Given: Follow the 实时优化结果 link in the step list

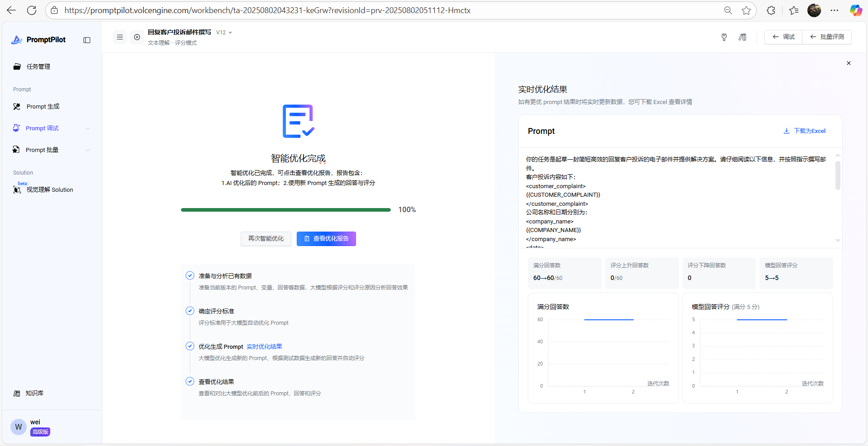Looking at the screenshot, I should 264,346.
